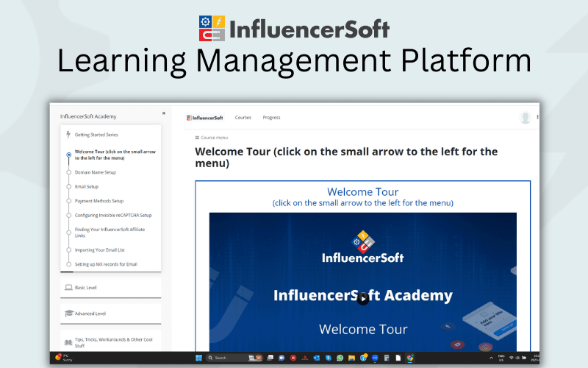Viewport: 588px width, 368px height.
Task: Select the Configuring Invisible reCAPTCHA Setup marker
Action: (x=68, y=215)
